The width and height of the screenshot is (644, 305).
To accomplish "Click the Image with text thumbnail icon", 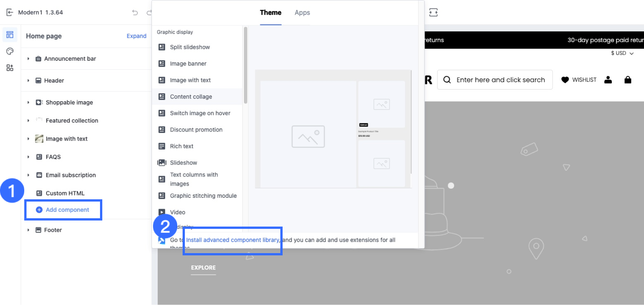I will point(39,139).
